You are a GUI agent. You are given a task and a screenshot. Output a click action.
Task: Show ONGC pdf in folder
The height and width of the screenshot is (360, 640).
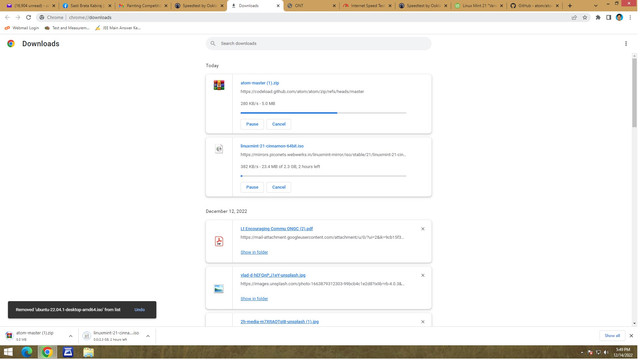[x=254, y=253]
